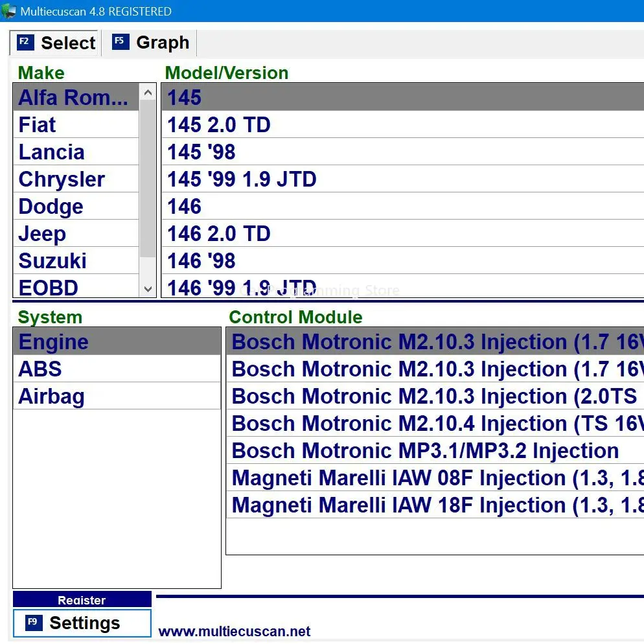Image resolution: width=644 pixels, height=644 pixels.
Task: Select Alfa Romeo in the Make list
Action: coord(76,97)
